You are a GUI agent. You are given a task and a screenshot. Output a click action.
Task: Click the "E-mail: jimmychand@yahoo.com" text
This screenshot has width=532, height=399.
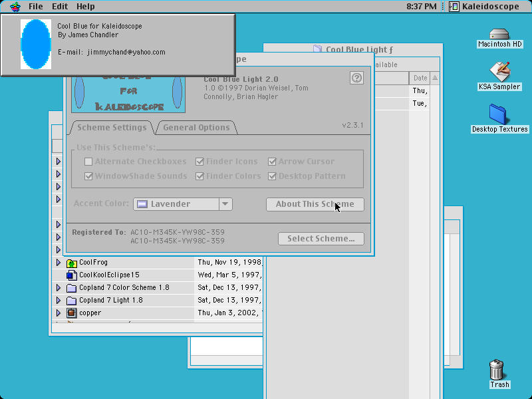tap(112, 53)
